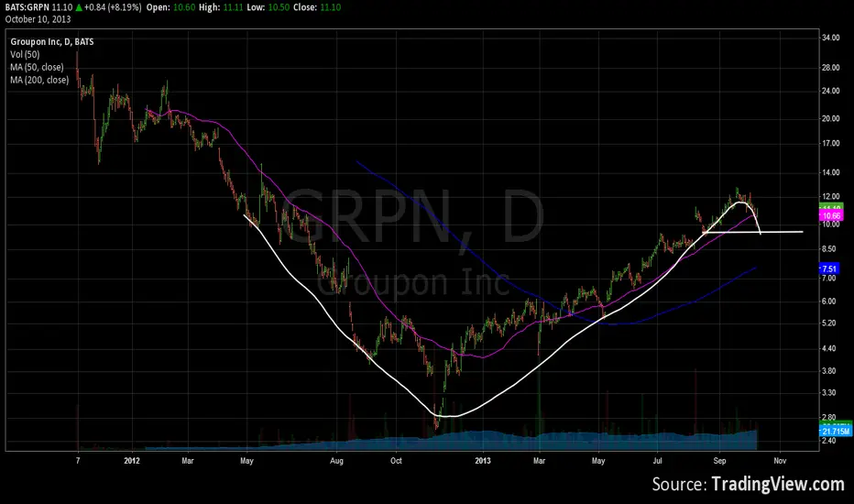Image resolution: width=854 pixels, height=504 pixels.
Task: Click the magenta 10.66 MA price tag
Action: [x=831, y=215]
